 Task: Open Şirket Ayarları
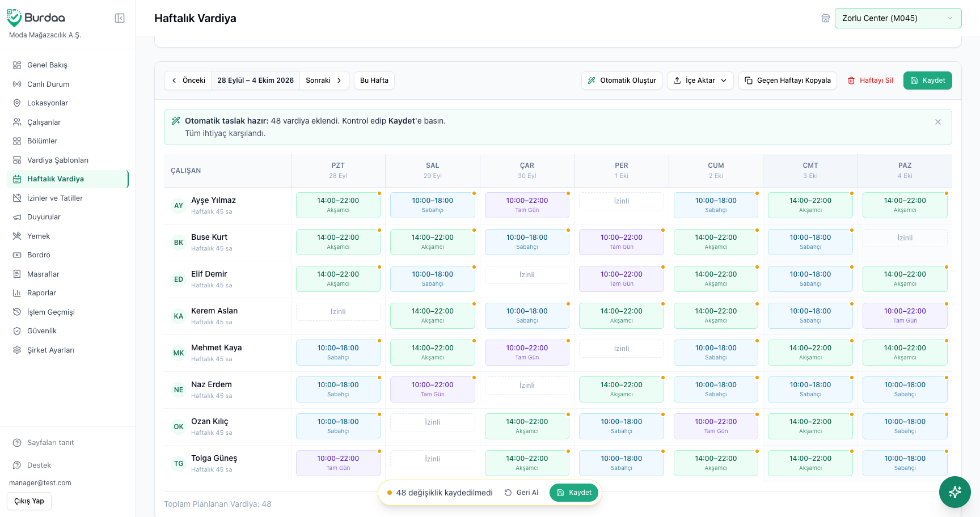[68, 350]
